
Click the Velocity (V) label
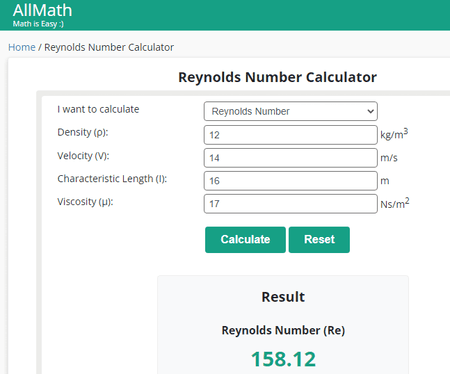coord(83,156)
